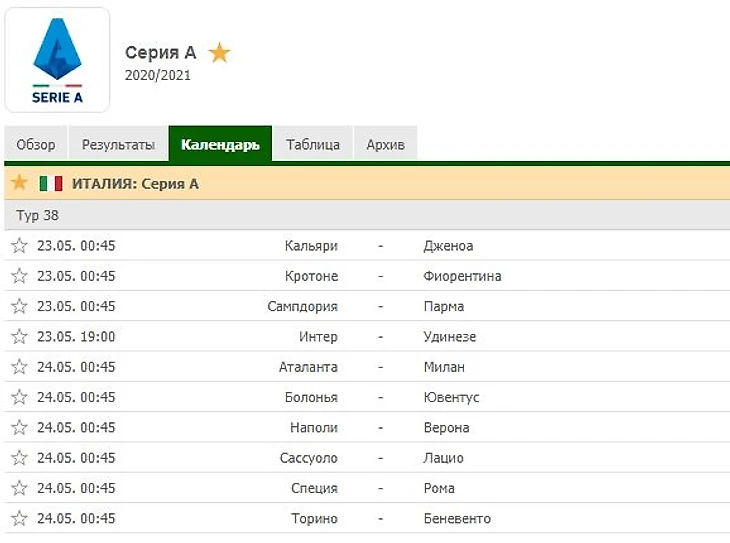Open the Таблица tab
Image resolution: width=730 pixels, height=543 pixels.
click(313, 144)
